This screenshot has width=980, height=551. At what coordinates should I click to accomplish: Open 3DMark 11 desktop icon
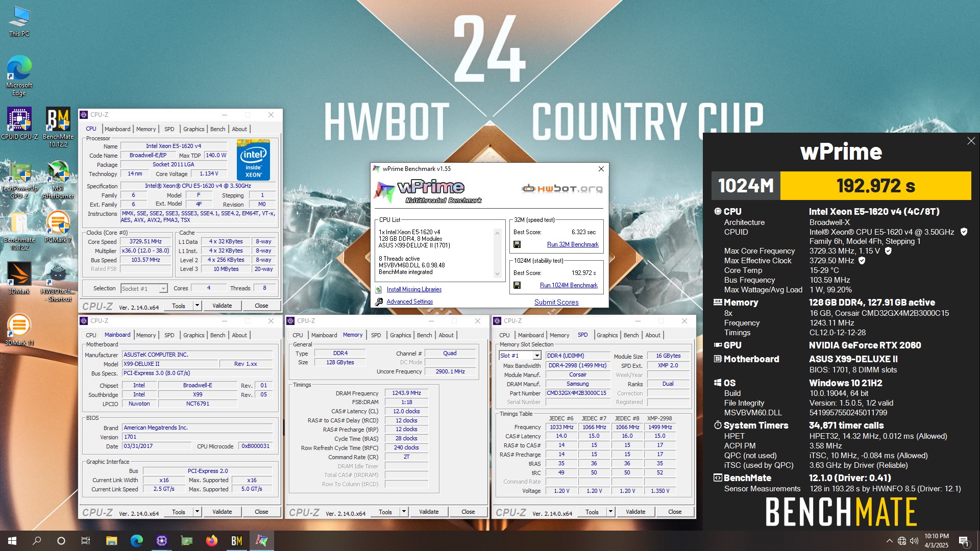click(x=19, y=329)
